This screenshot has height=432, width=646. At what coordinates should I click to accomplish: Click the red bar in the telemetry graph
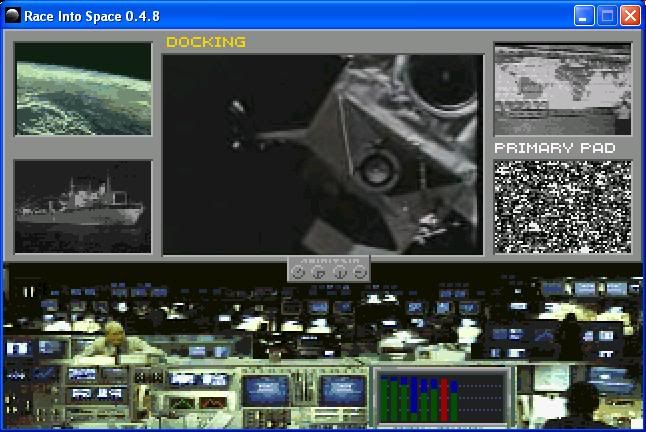(444, 400)
